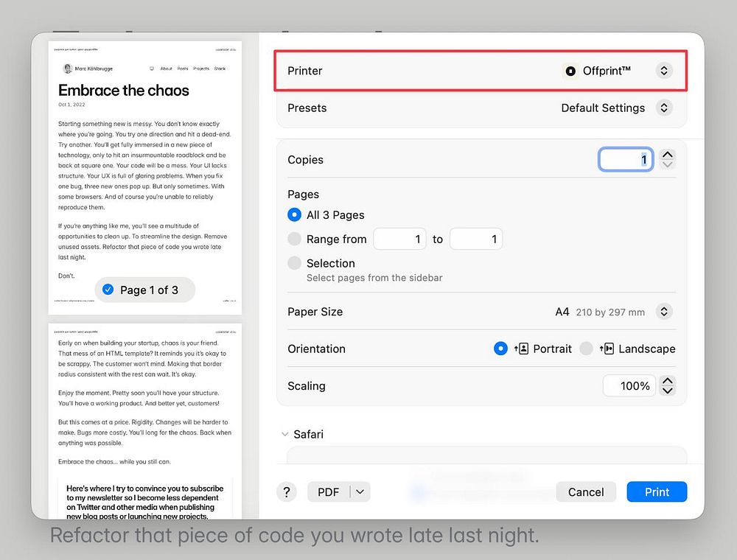
Task: Open the Printer selector chevrons
Action: 664,71
